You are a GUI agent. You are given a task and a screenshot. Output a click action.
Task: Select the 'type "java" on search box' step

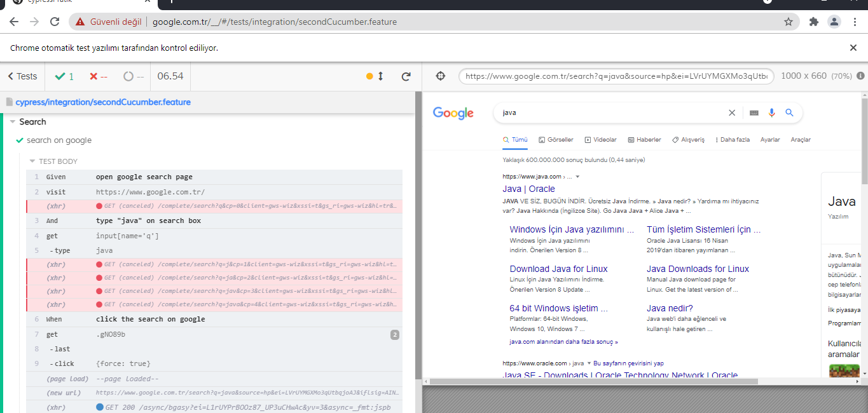pyautogui.click(x=214, y=220)
